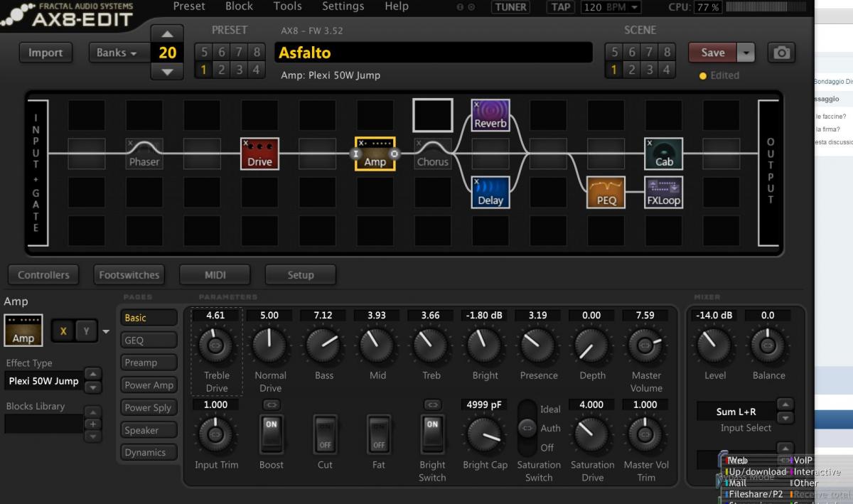Open the Sum L+R Input Select field
The height and width of the screenshot is (504, 853).
[735, 412]
